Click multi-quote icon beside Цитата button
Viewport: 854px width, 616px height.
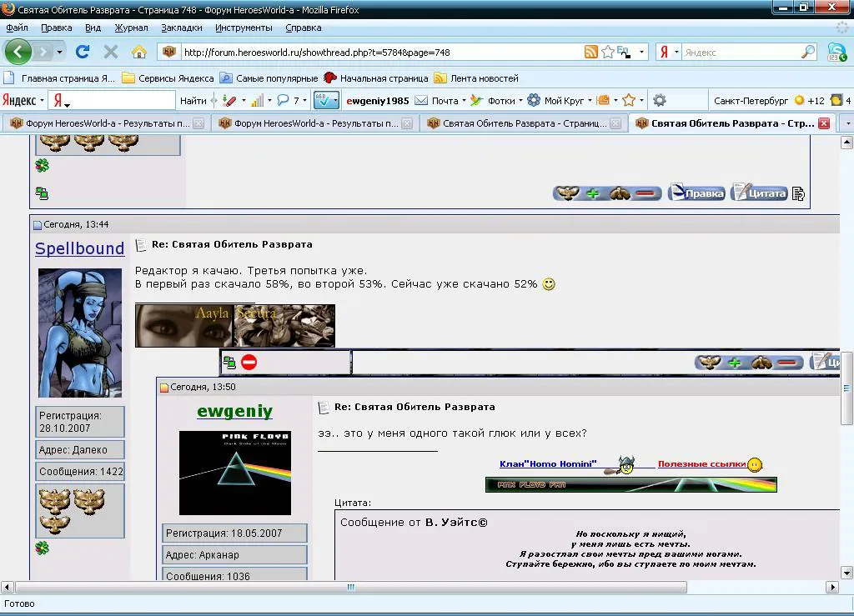798,193
